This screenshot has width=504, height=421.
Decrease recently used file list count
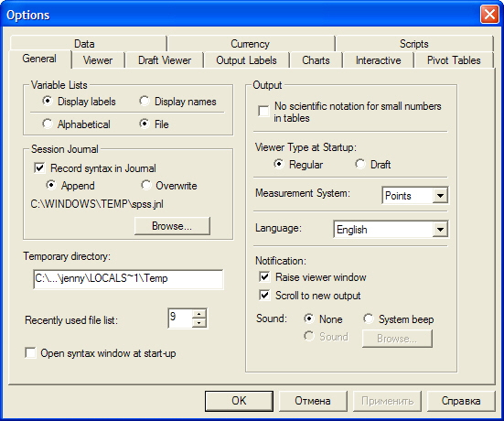(199, 323)
